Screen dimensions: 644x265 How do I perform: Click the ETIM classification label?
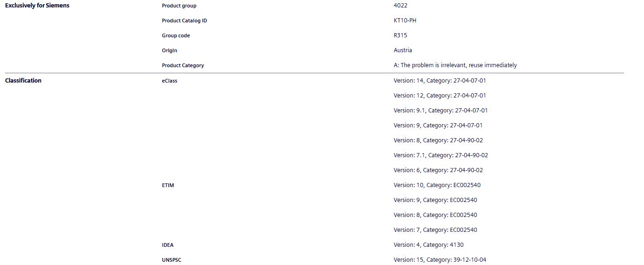(168, 185)
